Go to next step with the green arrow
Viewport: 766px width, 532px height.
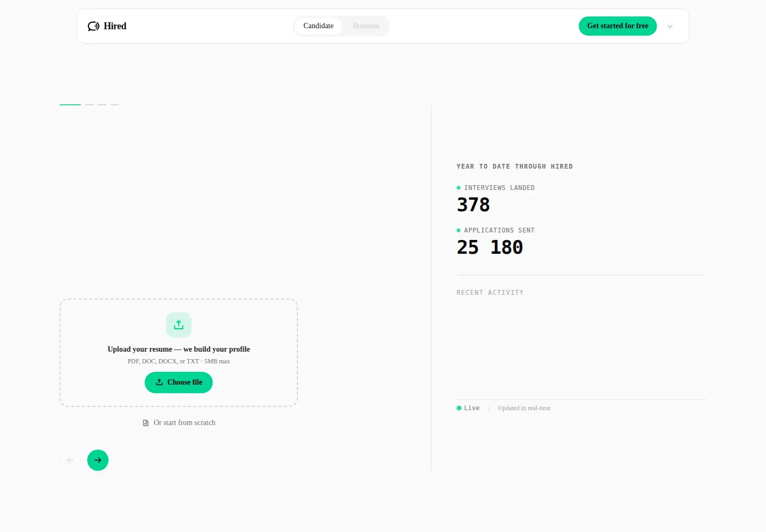click(x=98, y=460)
